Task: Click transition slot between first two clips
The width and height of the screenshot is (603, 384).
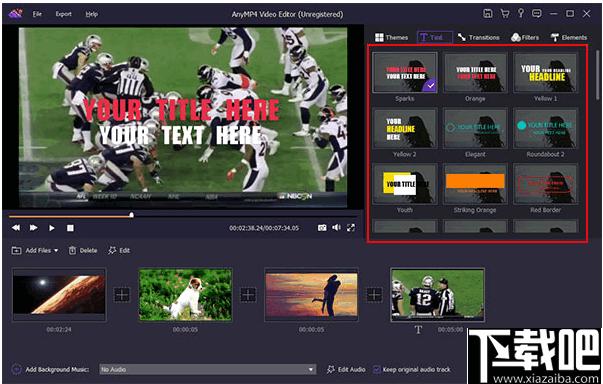Action: [x=122, y=295]
